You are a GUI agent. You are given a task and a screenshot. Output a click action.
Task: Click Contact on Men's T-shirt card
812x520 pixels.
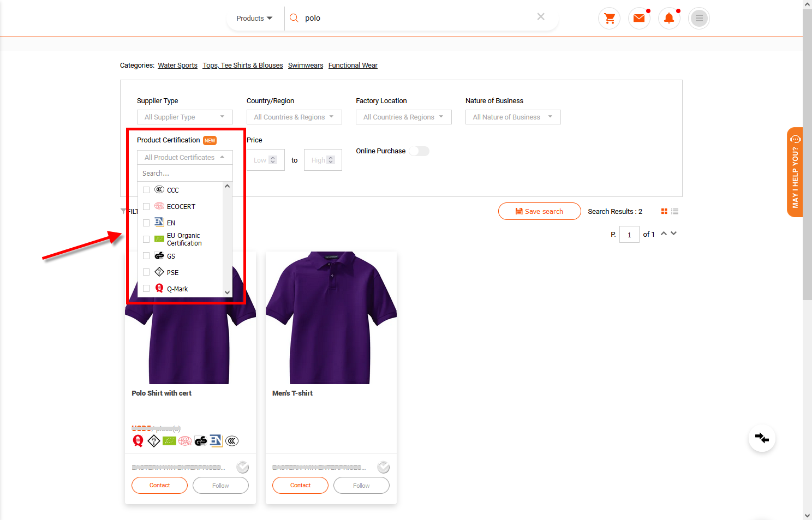tap(300, 485)
